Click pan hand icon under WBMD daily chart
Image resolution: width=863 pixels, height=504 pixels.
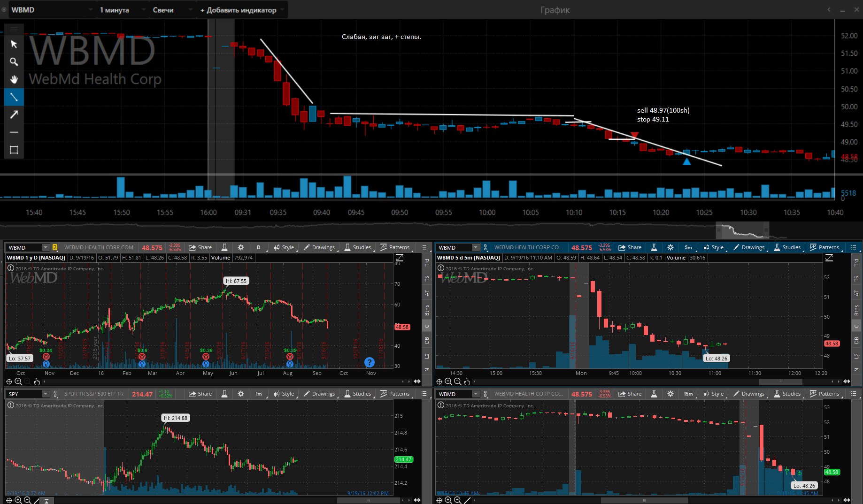click(37, 382)
